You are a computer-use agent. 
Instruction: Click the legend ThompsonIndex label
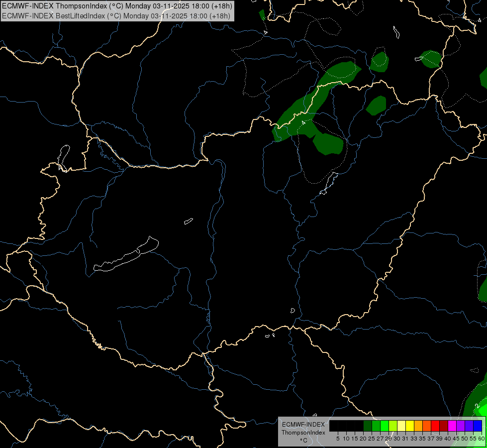coord(303,433)
